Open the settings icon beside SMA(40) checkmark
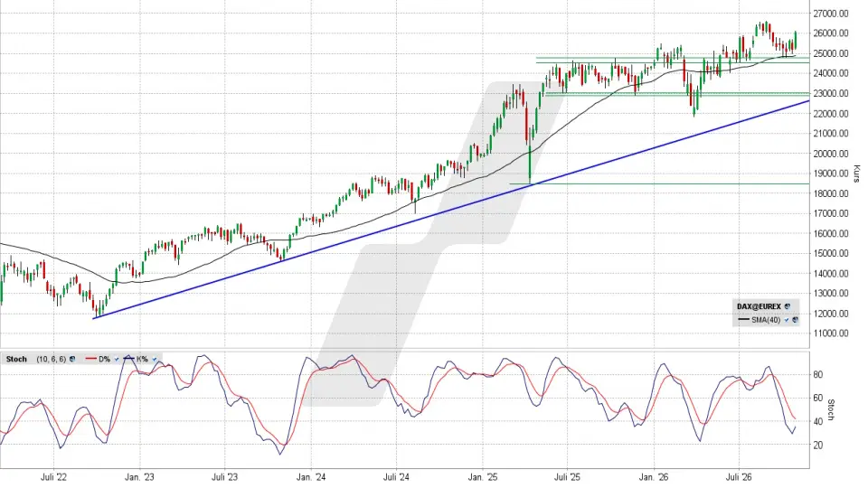The image size is (868, 488). (795, 319)
